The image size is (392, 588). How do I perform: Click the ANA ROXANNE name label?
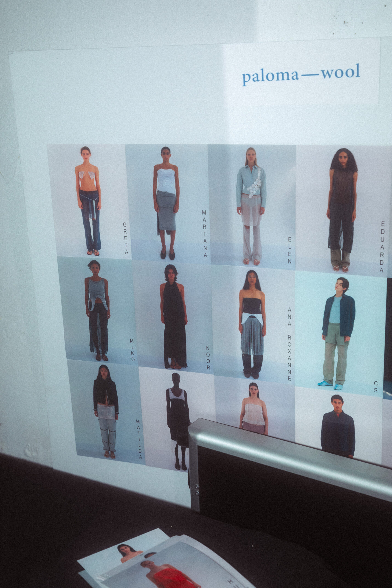click(290, 344)
